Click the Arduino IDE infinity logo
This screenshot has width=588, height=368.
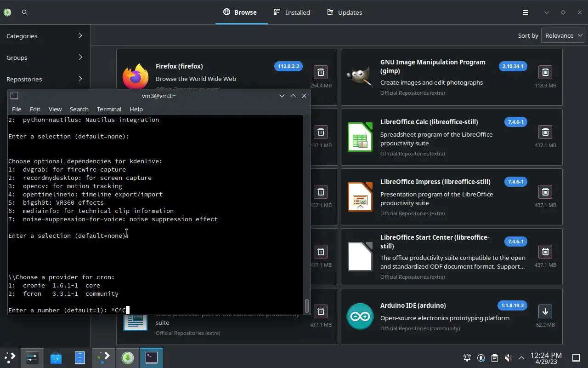point(360,316)
